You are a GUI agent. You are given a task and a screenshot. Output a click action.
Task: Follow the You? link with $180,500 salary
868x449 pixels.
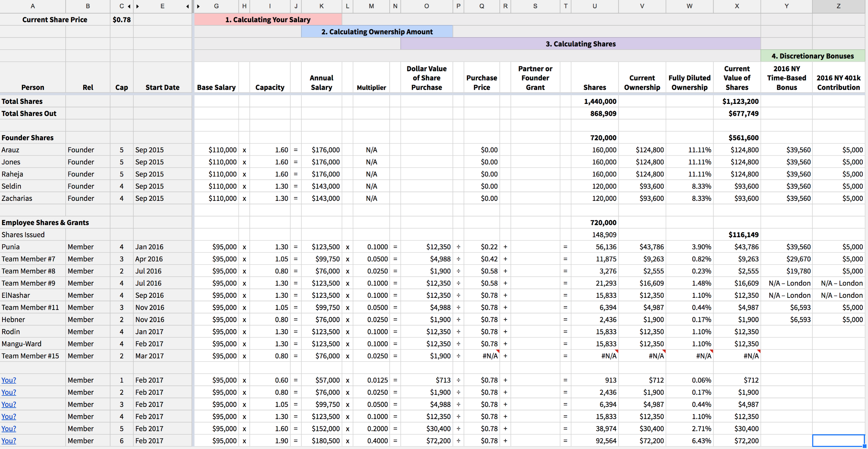pos(9,441)
